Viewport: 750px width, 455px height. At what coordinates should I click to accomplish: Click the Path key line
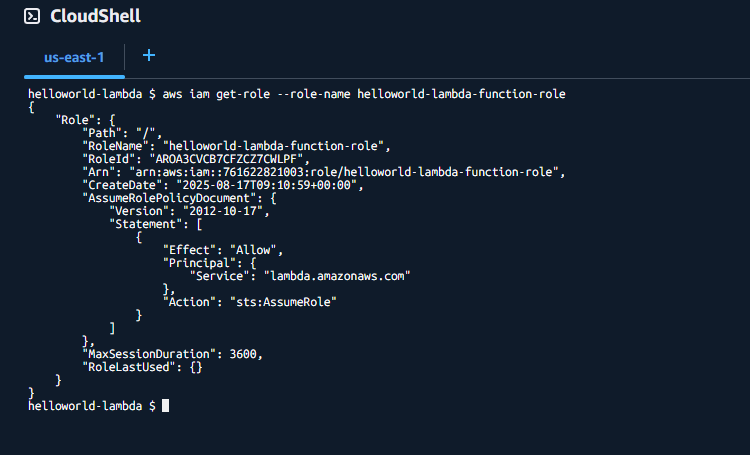pyautogui.click(x=122, y=133)
